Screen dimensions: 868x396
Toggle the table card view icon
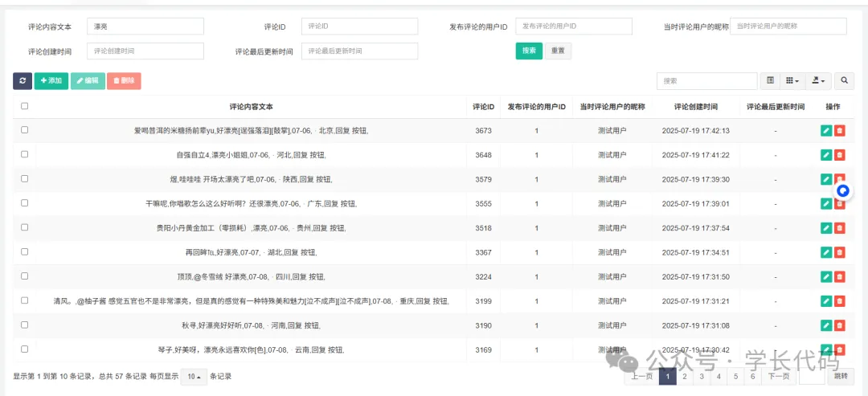click(770, 81)
